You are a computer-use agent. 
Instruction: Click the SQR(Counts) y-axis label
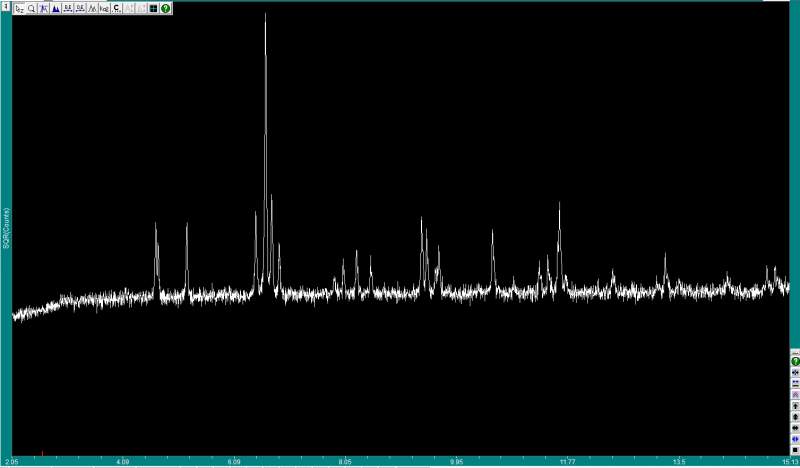[x=6, y=228]
